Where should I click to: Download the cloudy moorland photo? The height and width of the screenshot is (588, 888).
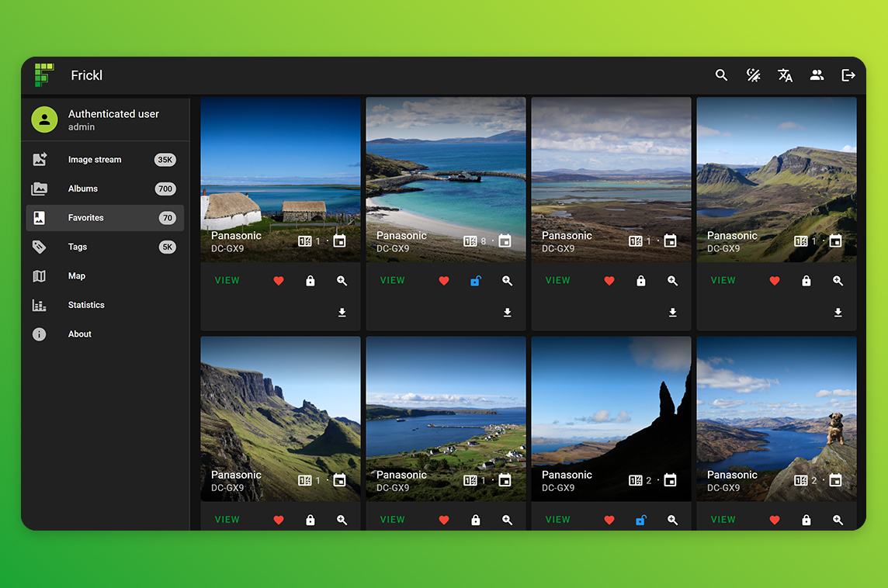[x=673, y=313]
